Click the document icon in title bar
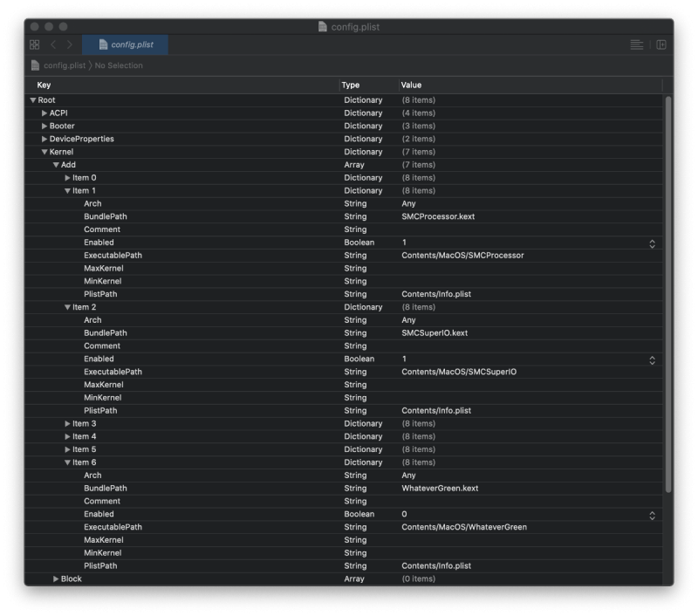Image resolution: width=698 pixels, height=616 pixels. tap(323, 27)
